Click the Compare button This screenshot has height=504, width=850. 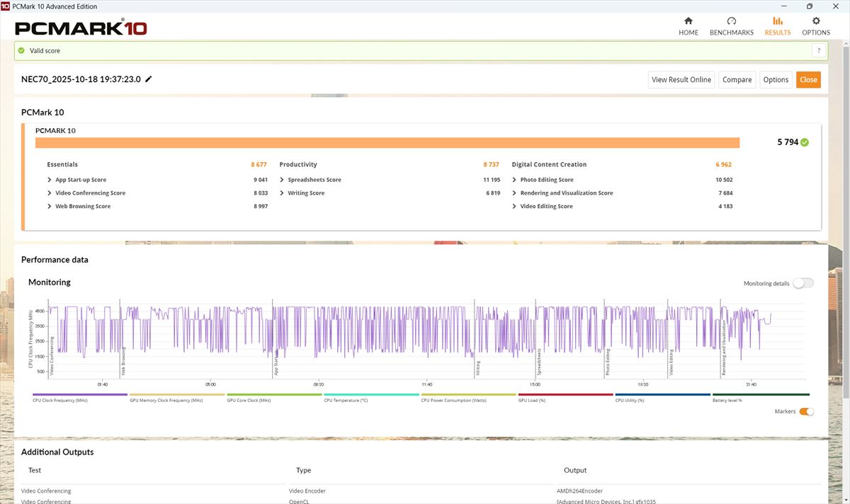click(737, 80)
